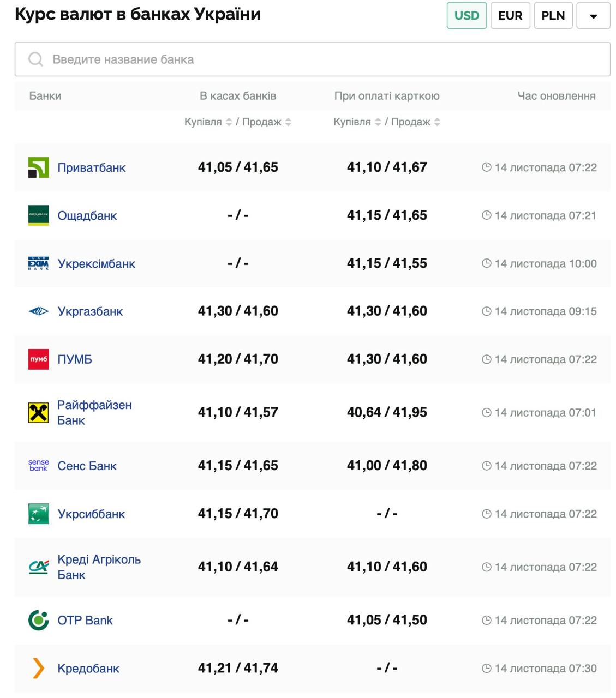Open the more currencies dropdown arrow

click(x=593, y=15)
